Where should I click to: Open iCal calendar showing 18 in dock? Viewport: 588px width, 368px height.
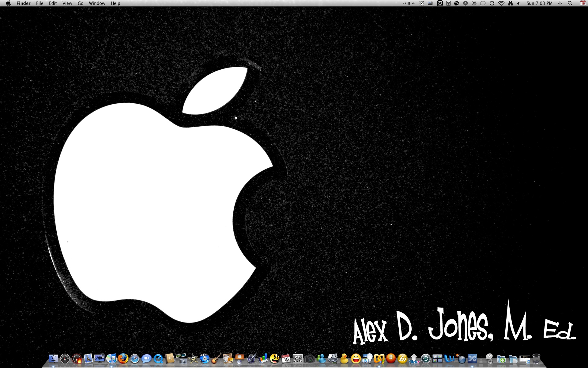286,358
